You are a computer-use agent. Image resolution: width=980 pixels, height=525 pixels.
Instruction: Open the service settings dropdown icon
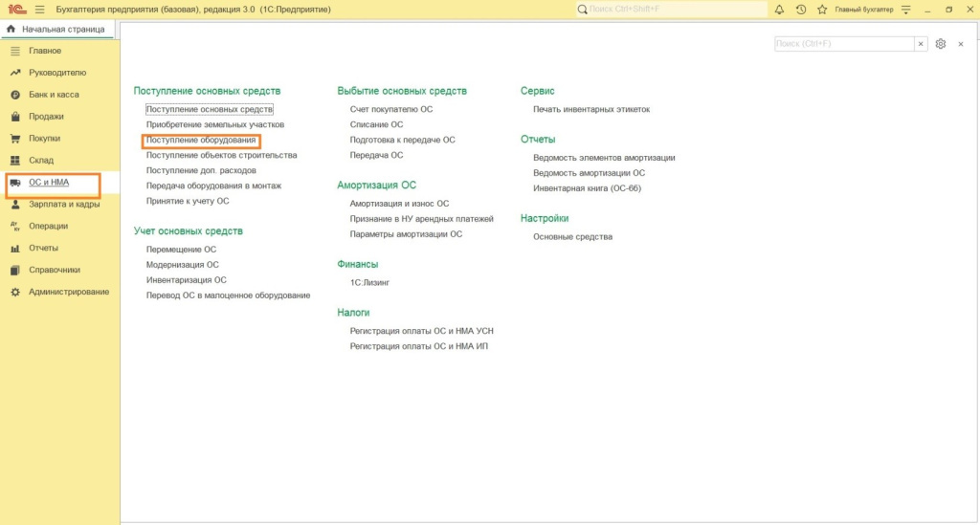907,9
